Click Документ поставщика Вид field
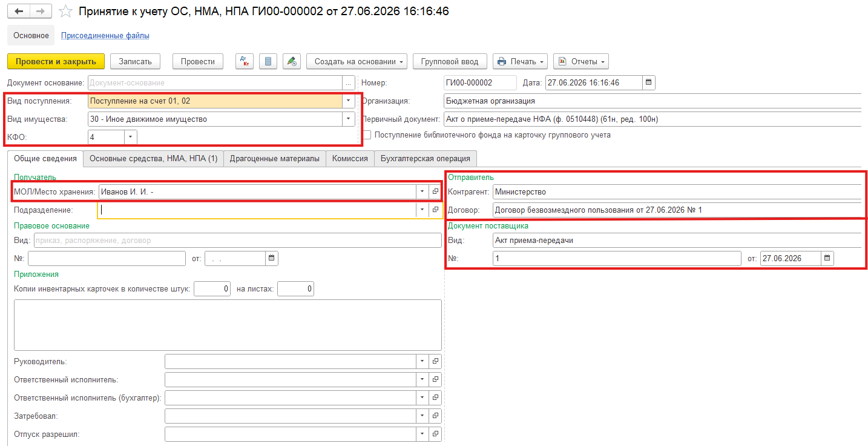This screenshot has width=868, height=446. click(x=677, y=241)
